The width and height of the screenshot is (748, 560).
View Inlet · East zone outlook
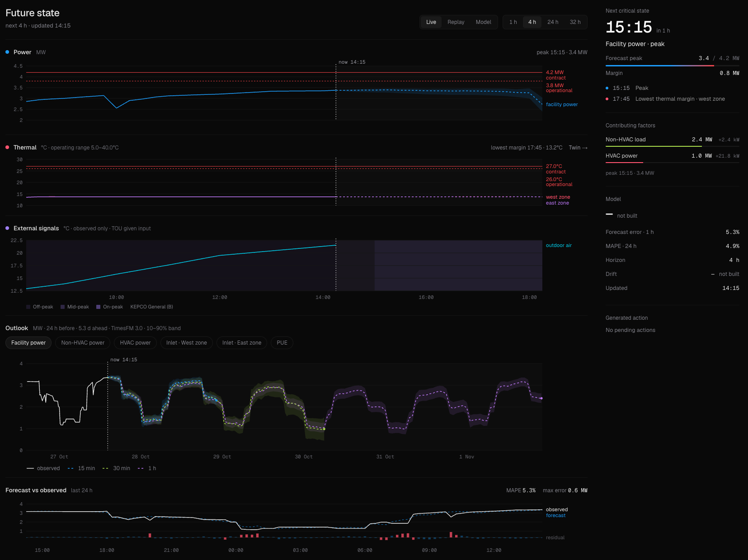[242, 343]
